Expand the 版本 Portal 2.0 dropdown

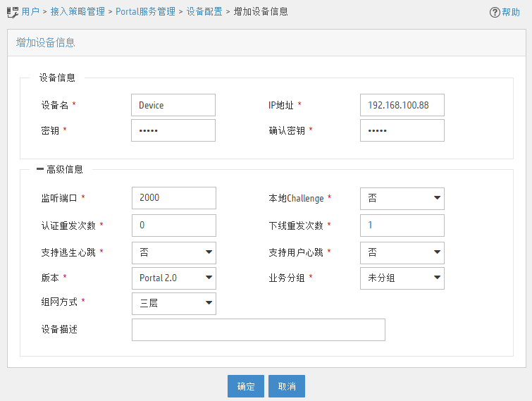pyautogui.click(x=174, y=278)
